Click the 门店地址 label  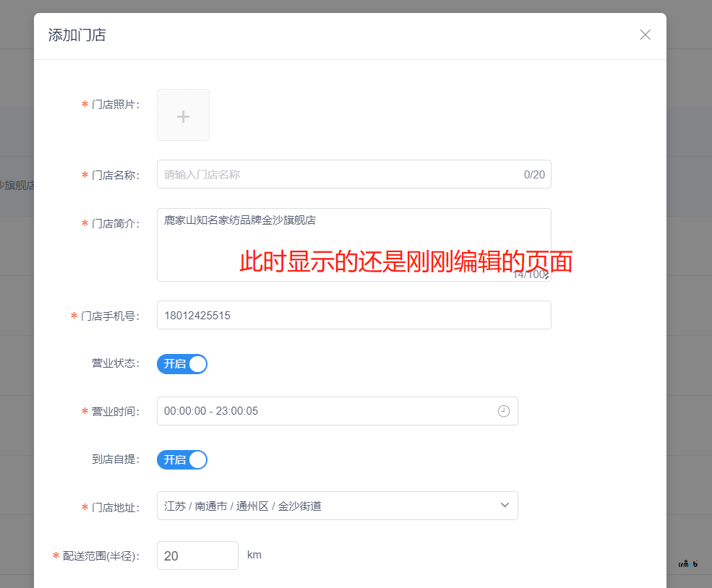(x=116, y=508)
